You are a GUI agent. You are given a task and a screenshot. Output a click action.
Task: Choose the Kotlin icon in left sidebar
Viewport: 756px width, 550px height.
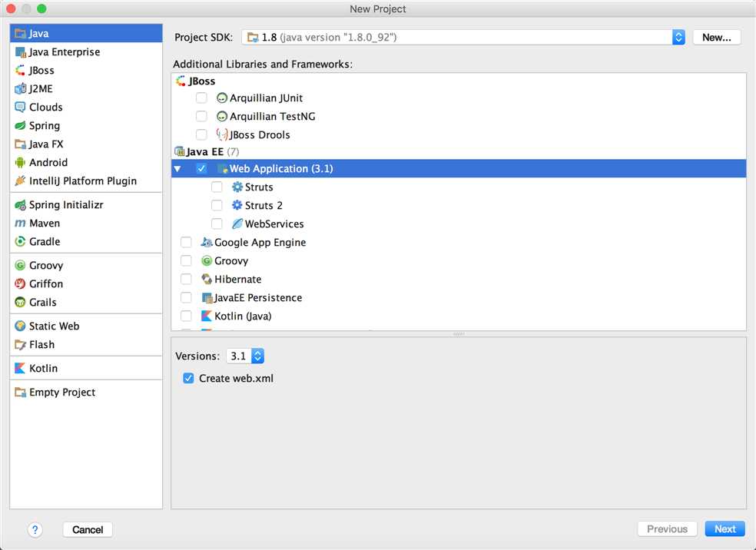(20, 368)
